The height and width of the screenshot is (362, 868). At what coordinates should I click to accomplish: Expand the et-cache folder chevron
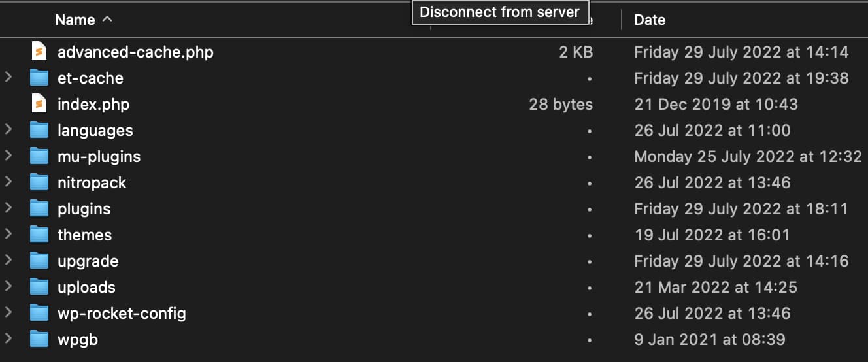click(8, 78)
